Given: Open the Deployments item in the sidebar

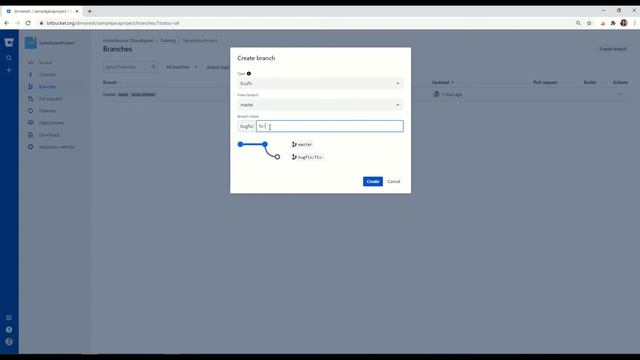Looking at the screenshot, I should click(x=51, y=123).
